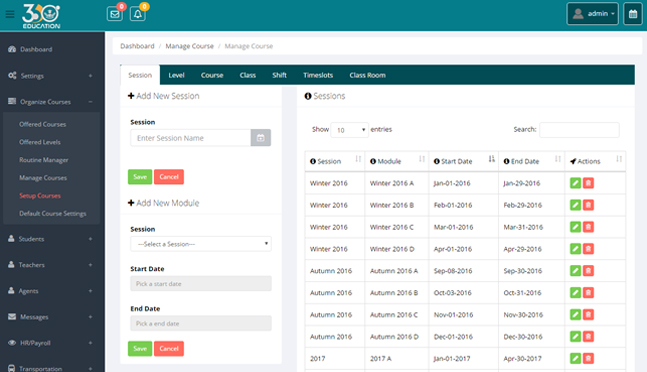Open Offered Levels in sidebar

point(40,142)
